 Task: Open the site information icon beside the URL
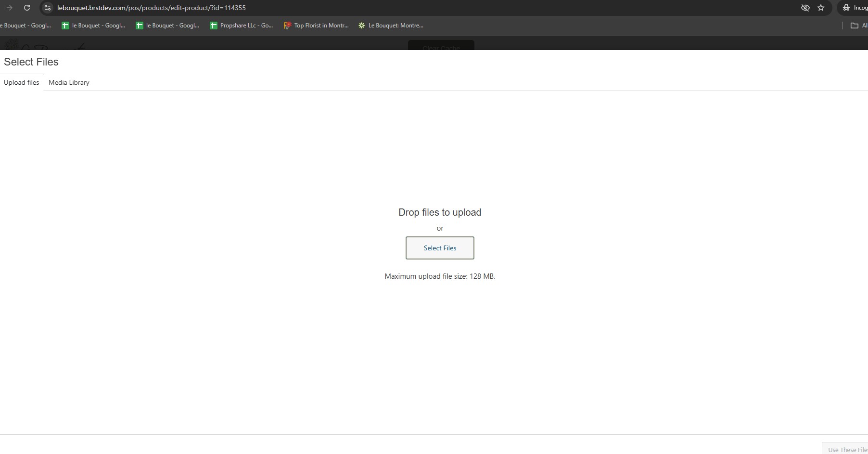pos(47,8)
